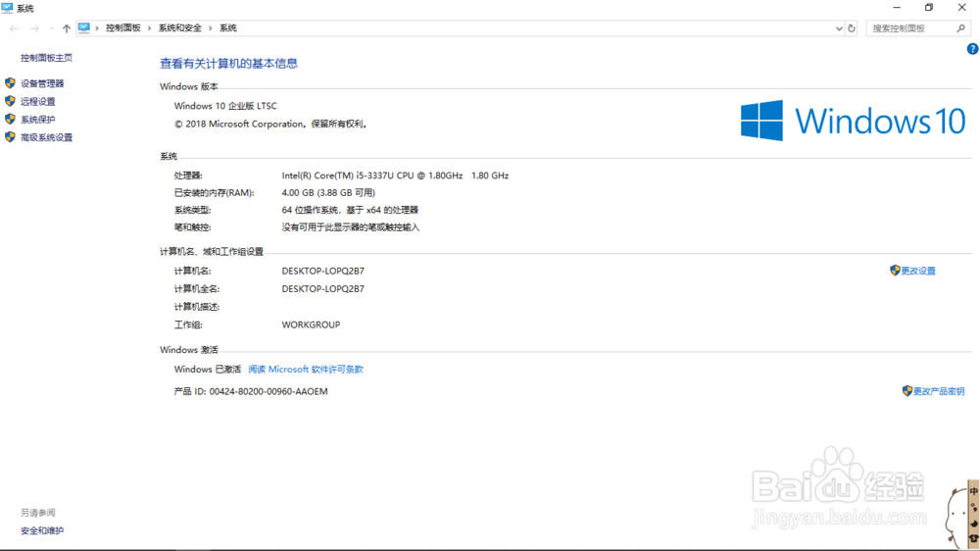
Task: Click the Advanced system settings shield icon
Action: click(x=10, y=137)
